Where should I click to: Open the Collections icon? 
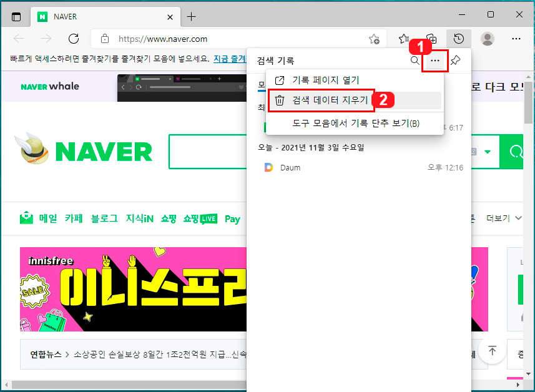tap(431, 39)
